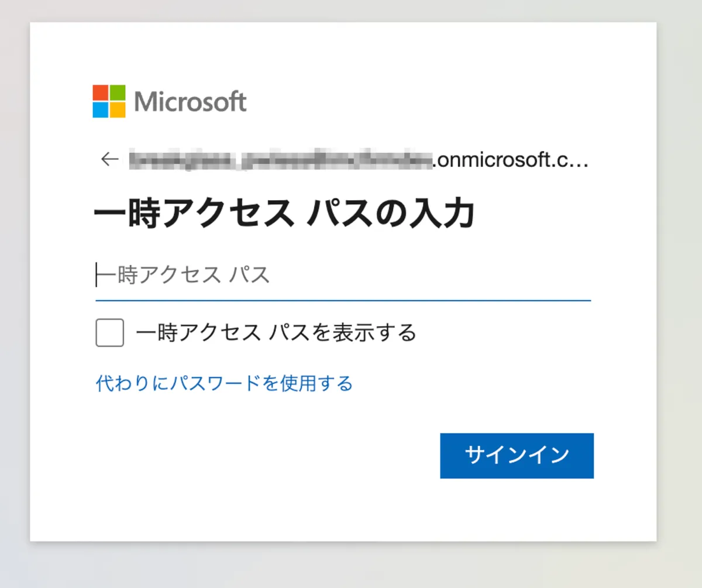Screen dimensions: 702x588
Task: Focus the 一時アクセス パス input field
Action: 343,275
